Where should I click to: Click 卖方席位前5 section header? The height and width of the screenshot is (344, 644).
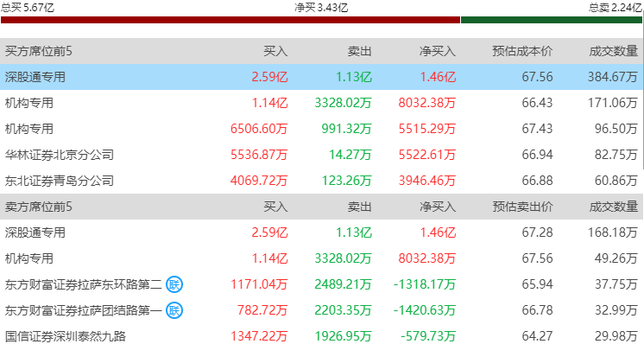coord(39,207)
